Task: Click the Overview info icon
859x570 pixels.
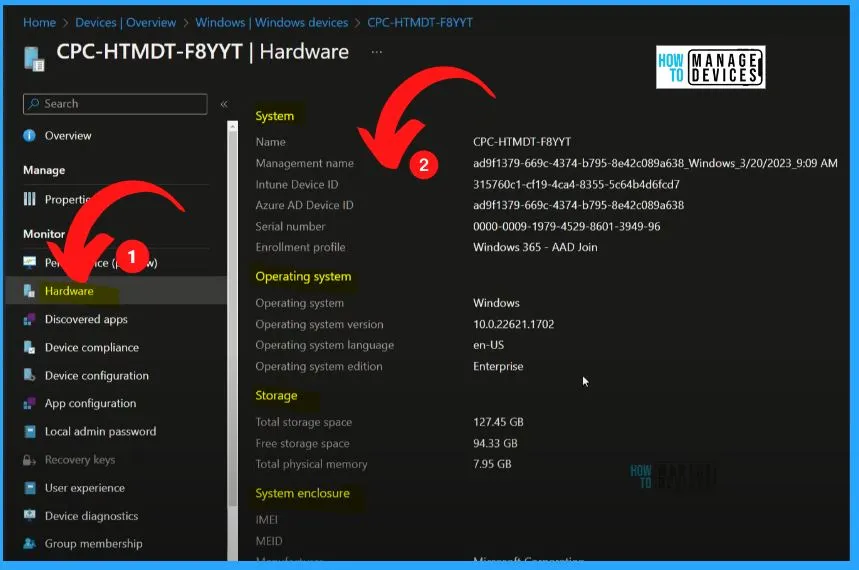Action: [30, 135]
